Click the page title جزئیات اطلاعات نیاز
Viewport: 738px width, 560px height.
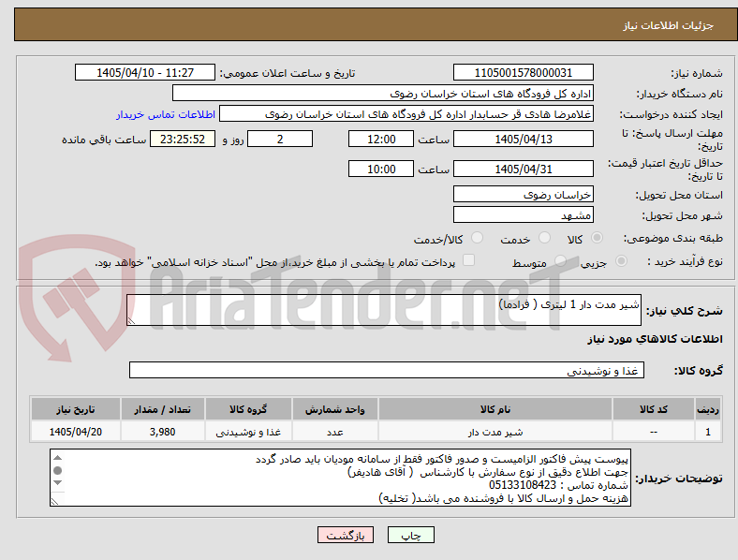[x=669, y=25]
